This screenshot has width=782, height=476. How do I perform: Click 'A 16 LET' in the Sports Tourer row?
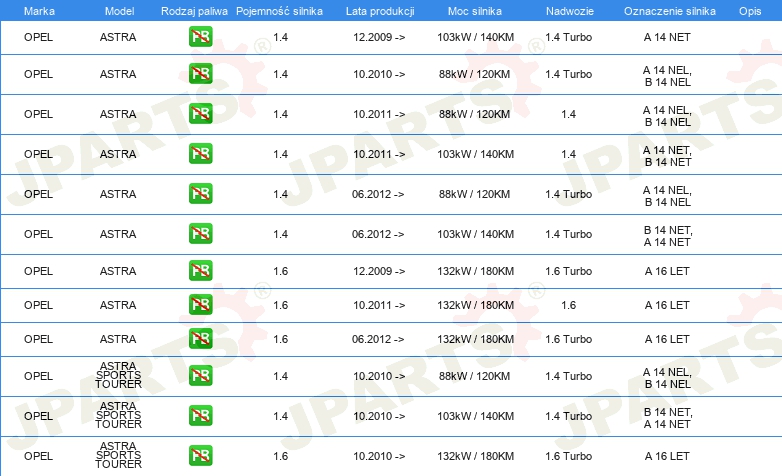pos(667,456)
